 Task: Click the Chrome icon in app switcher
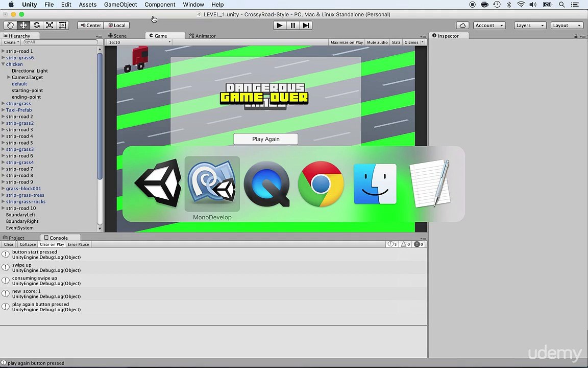point(321,183)
